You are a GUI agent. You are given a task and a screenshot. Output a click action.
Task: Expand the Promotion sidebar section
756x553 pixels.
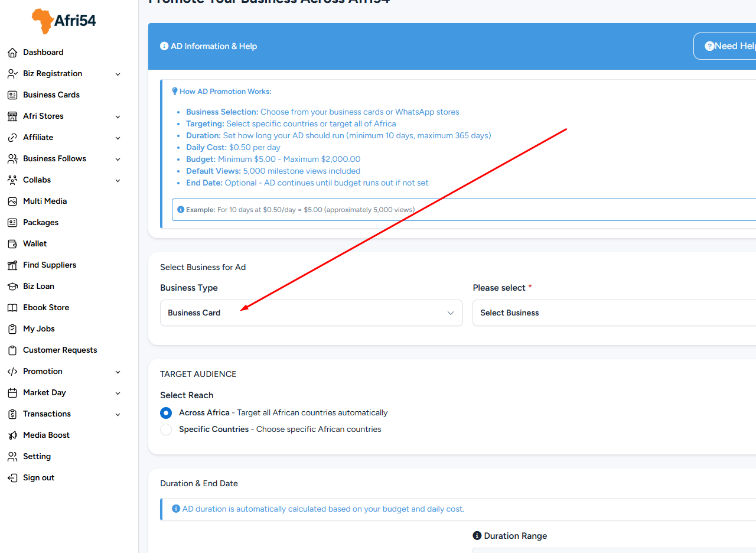[x=118, y=372]
